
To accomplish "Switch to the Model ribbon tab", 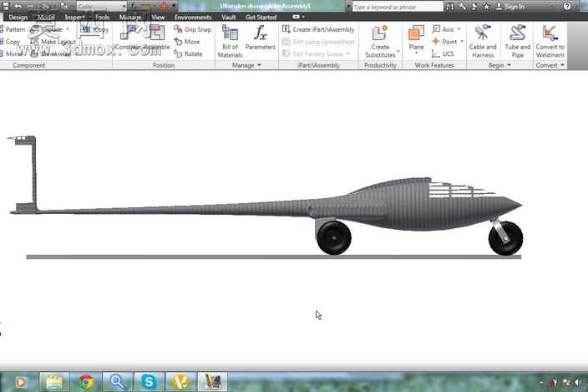I will 46,18.
